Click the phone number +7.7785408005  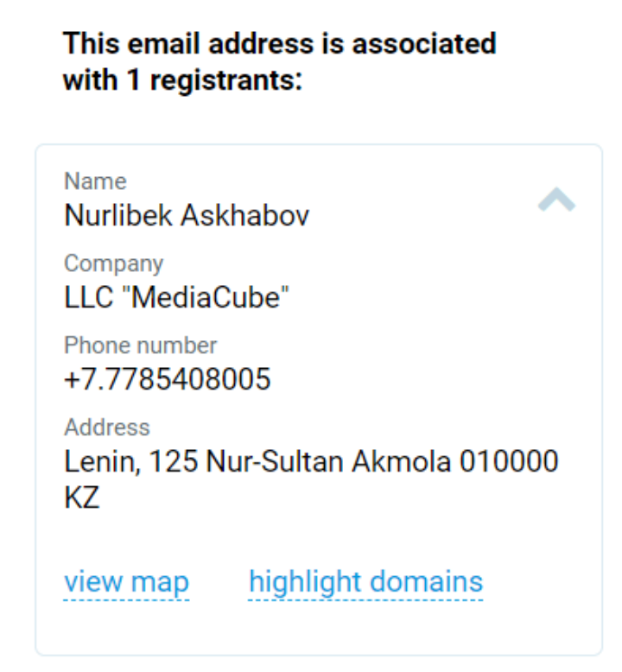pos(168,379)
